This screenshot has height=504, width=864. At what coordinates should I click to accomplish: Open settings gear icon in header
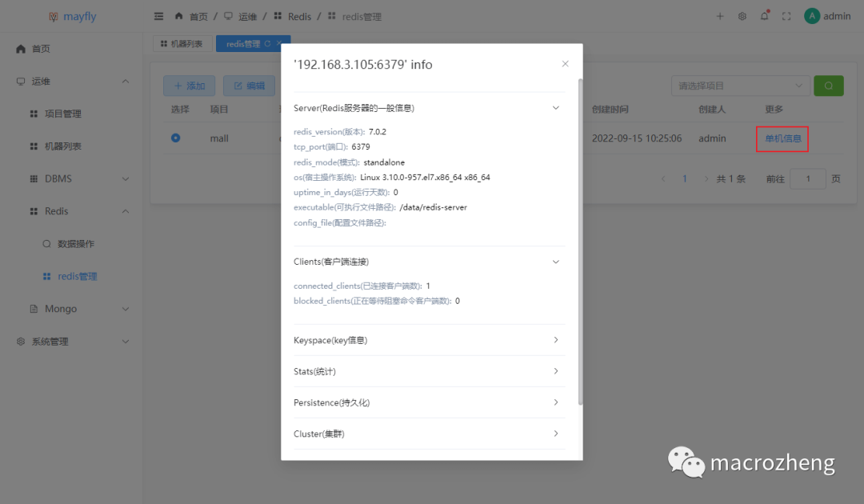(x=742, y=16)
